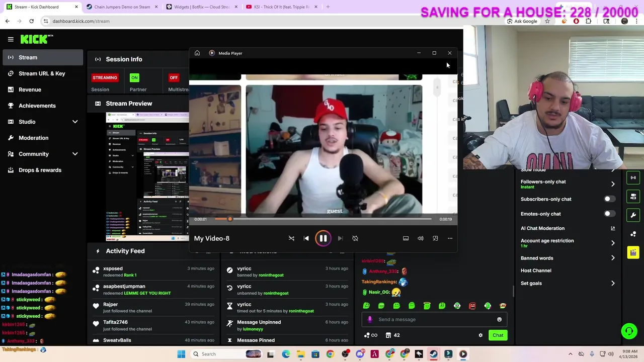This screenshot has height=362, width=644.
Task: Enable Emotes-only chat
Action: 609,214
